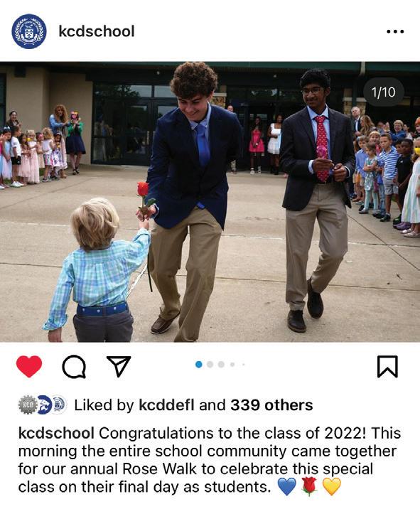
Task: Click the 1/10 photo counter badge
Action: click(x=384, y=92)
